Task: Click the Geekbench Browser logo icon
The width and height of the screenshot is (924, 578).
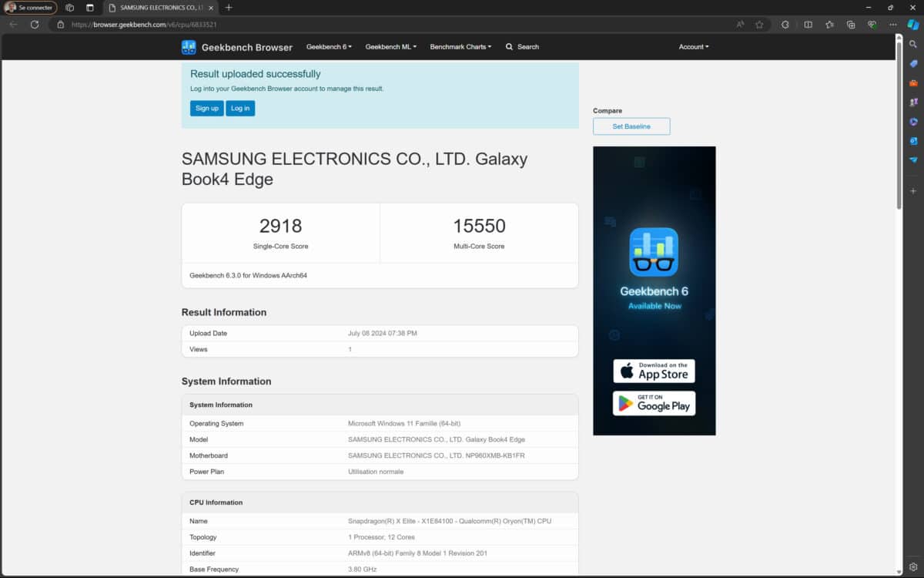Action: 189,47
